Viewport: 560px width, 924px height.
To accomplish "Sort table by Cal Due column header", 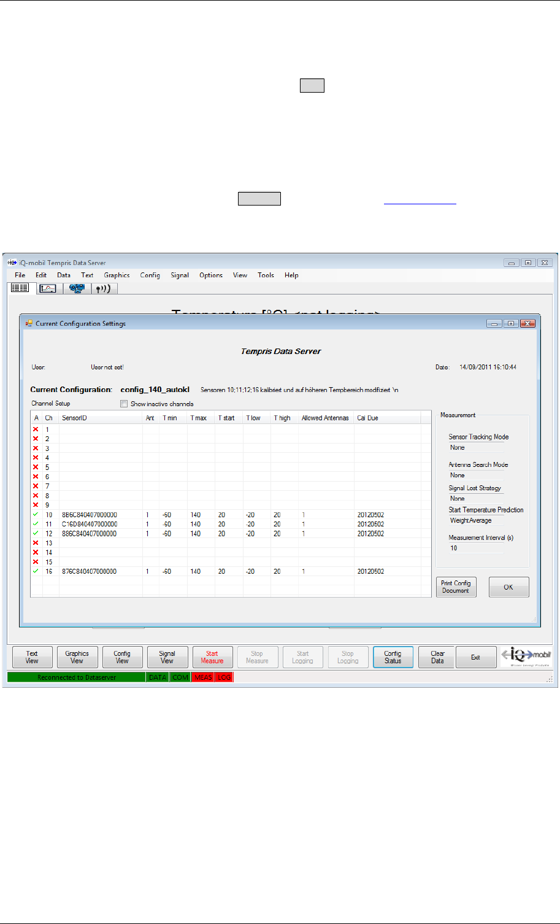I will click(387, 418).
